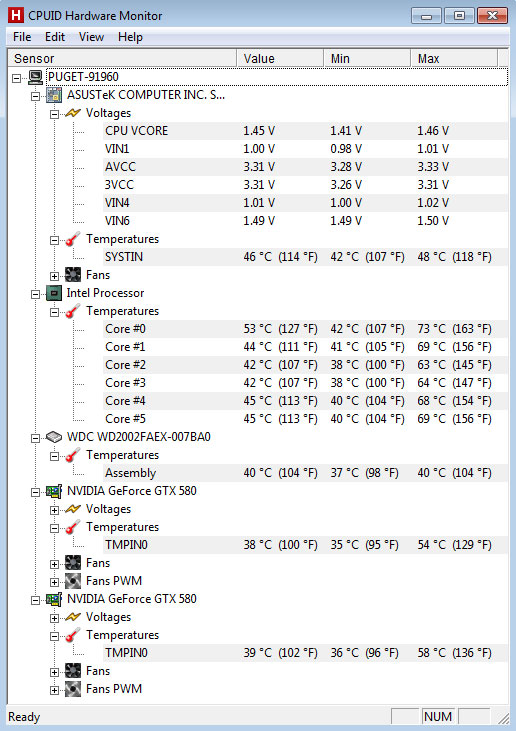Collapse the ASUSTeK Temperatures group
This screenshot has width=516, height=731.
(x=55, y=240)
